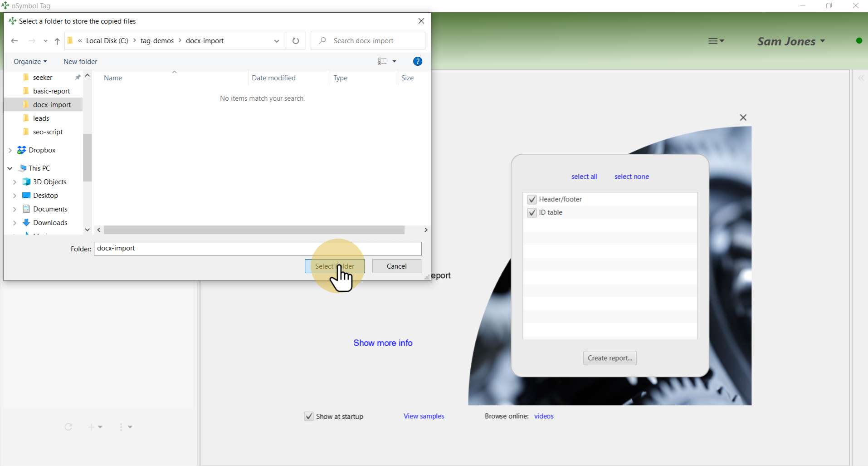Open the videos online link
The height and width of the screenshot is (466, 868).
(x=544, y=416)
